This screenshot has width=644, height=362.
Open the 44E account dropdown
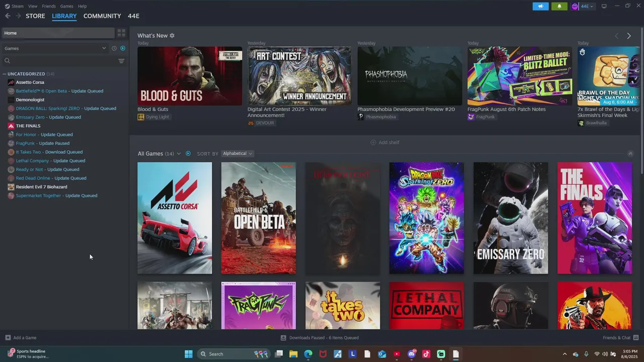pos(583,6)
